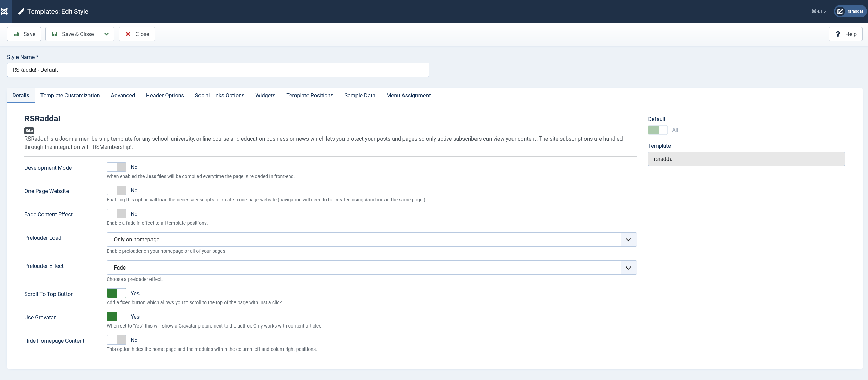Viewport: 868px width, 380px height.
Task: Open the Preloader Load dropdown
Action: click(372, 239)
